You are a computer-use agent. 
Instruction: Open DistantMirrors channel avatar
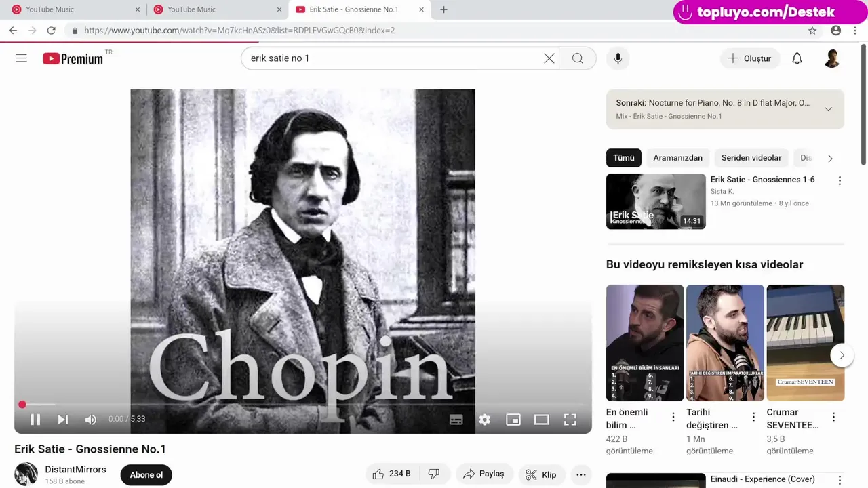point(26,474)
